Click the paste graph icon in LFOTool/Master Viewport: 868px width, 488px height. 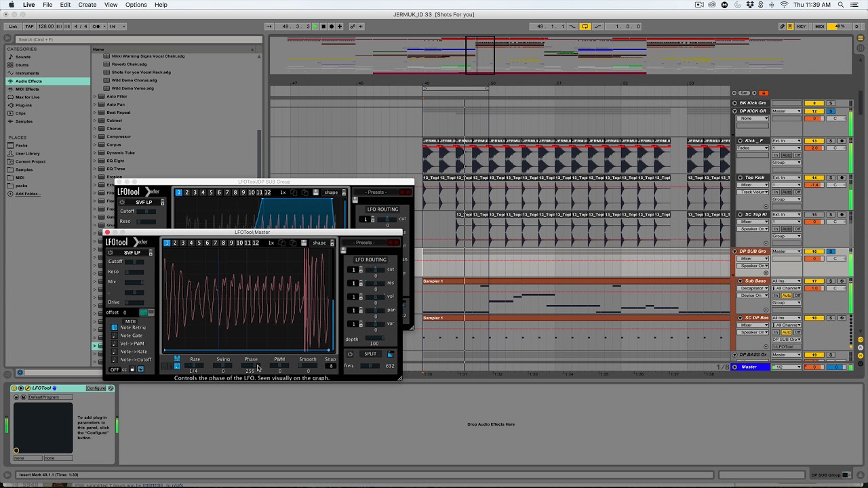click(x=293, y=243)
